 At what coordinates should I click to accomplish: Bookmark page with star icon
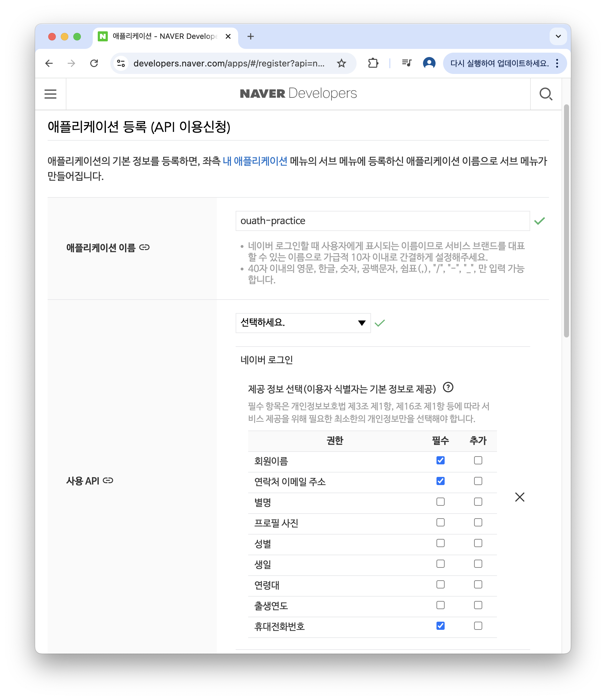(342, 63)
